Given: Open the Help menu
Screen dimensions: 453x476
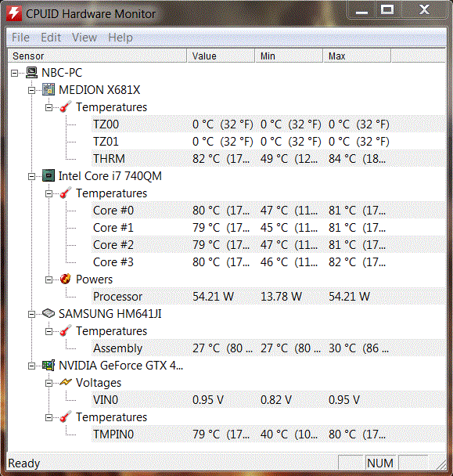Looking at the screenshot, I should [120, 38].
